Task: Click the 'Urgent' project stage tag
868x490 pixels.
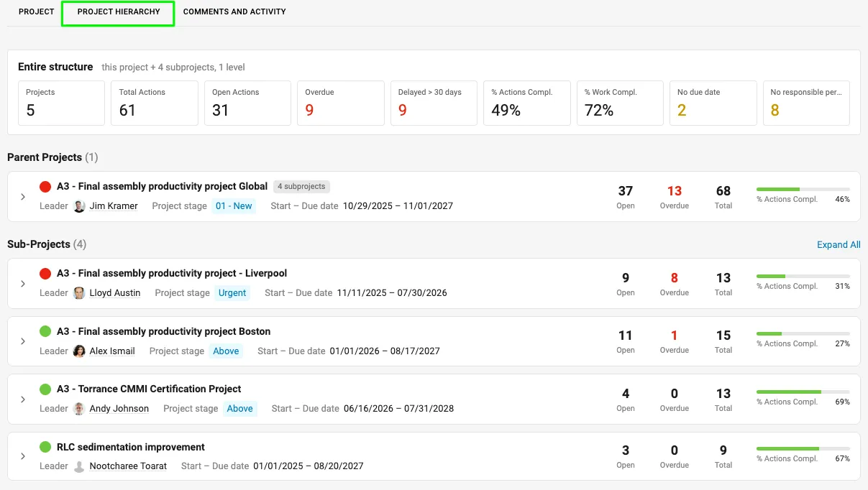Action: click(232, 293)
